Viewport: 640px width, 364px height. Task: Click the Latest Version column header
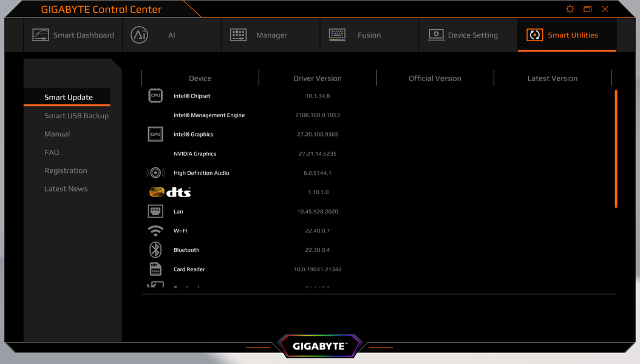(x=553, y=78)
